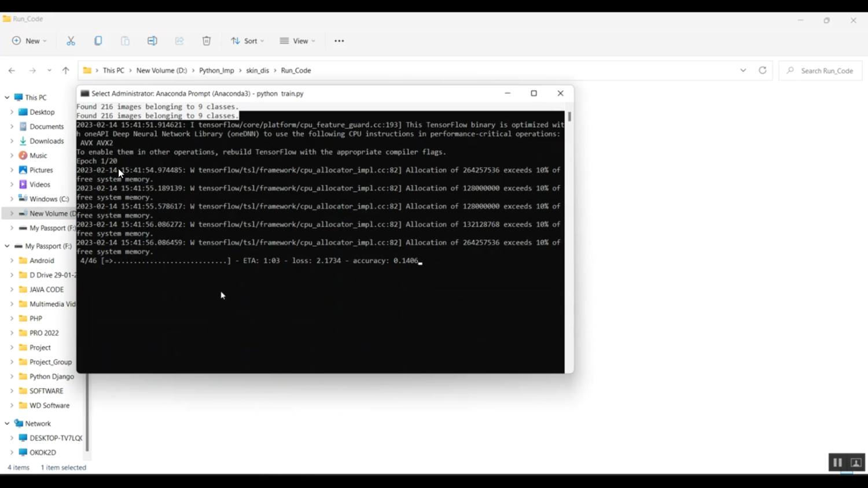Click '4 items' in the status bar
The image size is (868, 488).
(19, 468)
